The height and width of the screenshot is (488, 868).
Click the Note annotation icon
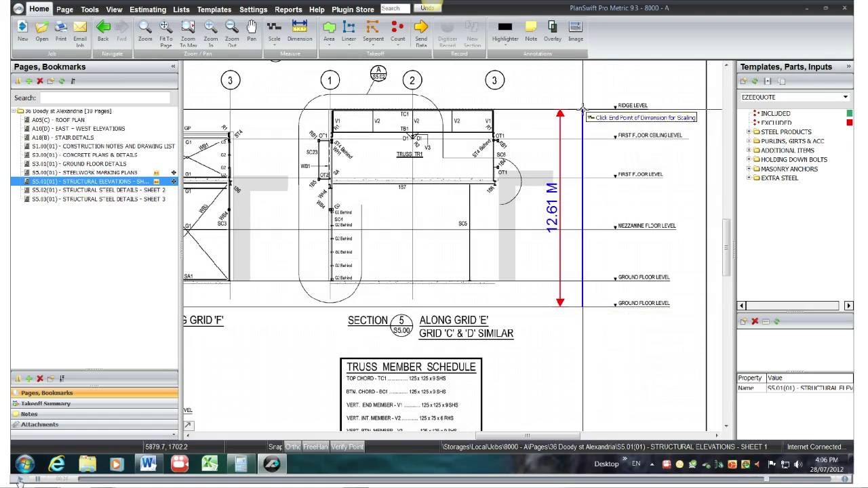coord(531,27)
